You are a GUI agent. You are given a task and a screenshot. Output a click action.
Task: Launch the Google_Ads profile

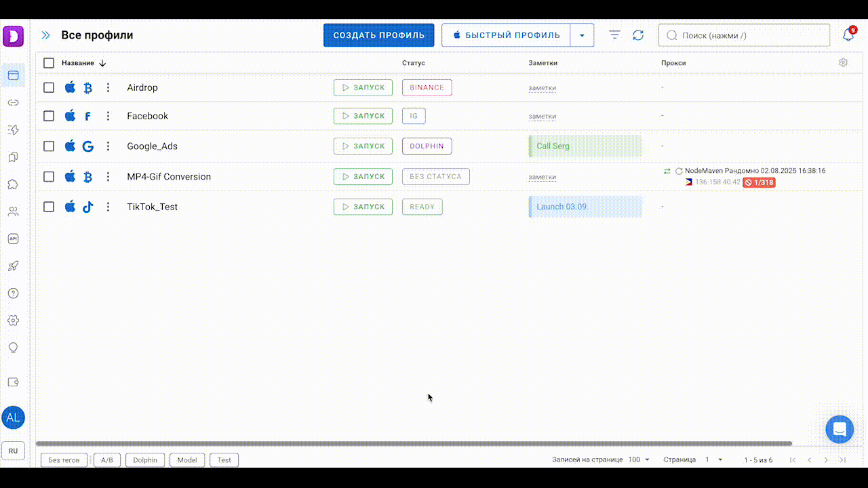click(363, 146)
